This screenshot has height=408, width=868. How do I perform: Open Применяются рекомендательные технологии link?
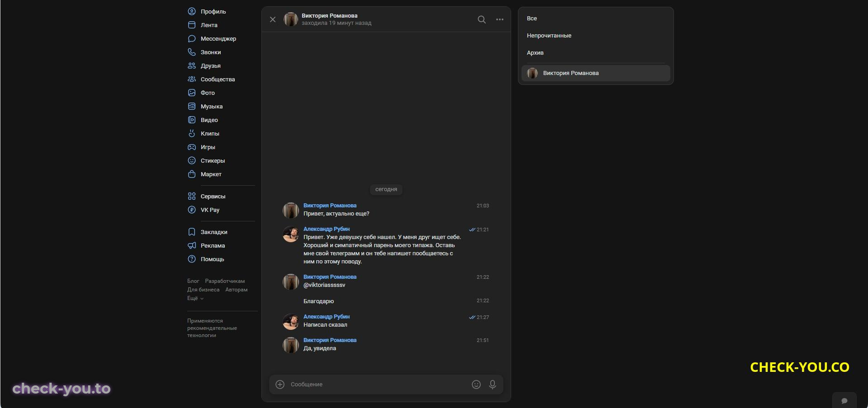[212, 328]
